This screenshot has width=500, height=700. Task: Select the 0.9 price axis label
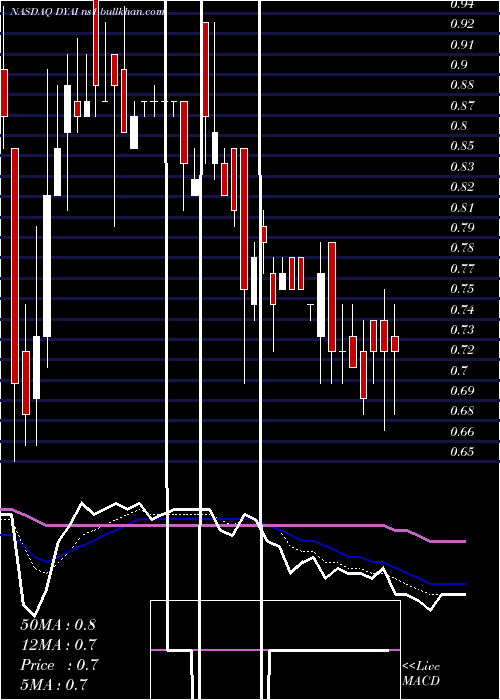(459, 65)
